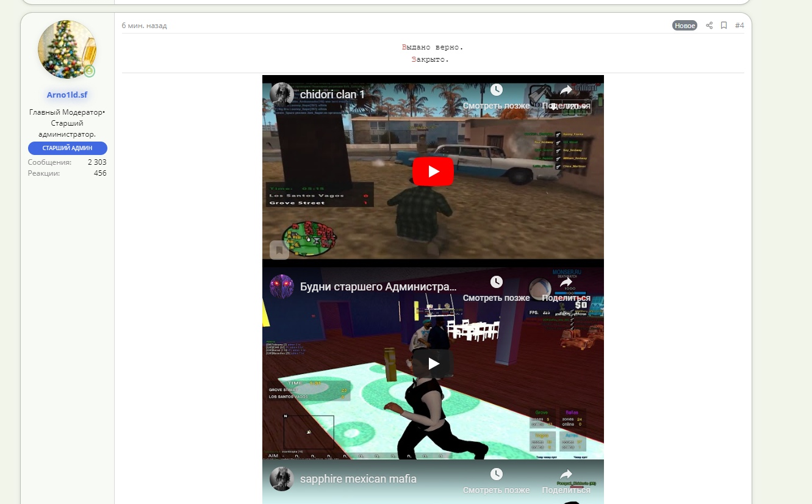
Task: Open the Будни старшего Администра... video title
Action: coord(378,287)
